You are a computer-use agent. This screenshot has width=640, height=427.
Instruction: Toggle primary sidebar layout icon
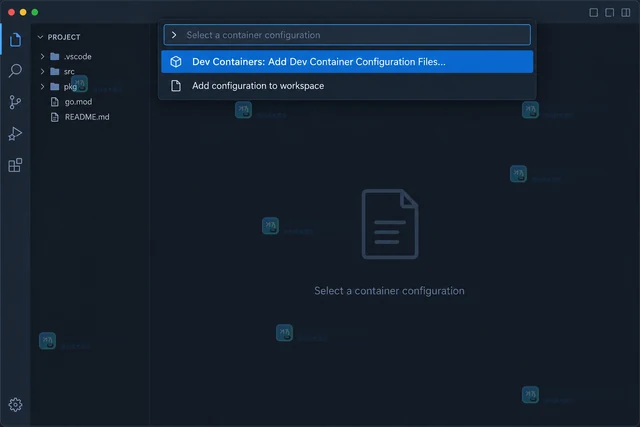click(x=594, y=13)
